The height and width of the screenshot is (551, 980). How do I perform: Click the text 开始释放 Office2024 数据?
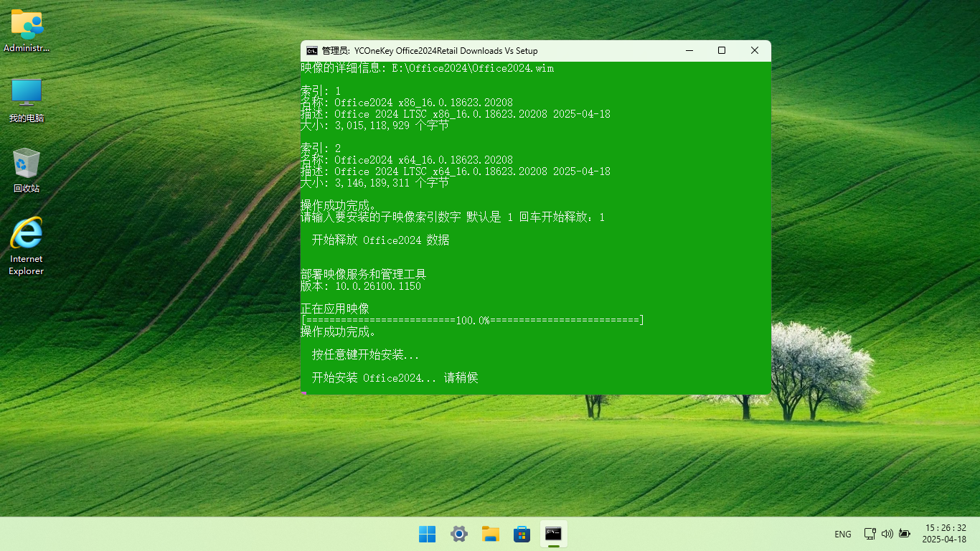tap(381, 240)
